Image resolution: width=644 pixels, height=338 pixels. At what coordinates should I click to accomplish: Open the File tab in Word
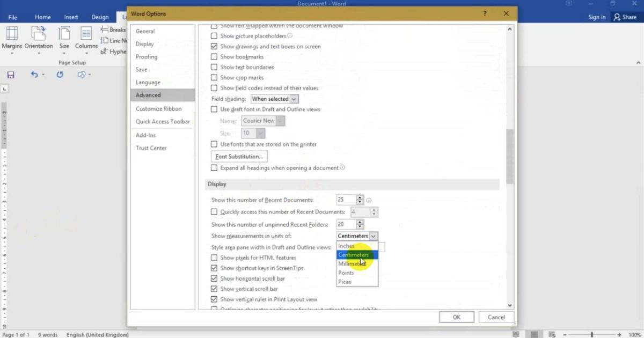(x=12, y=17)
